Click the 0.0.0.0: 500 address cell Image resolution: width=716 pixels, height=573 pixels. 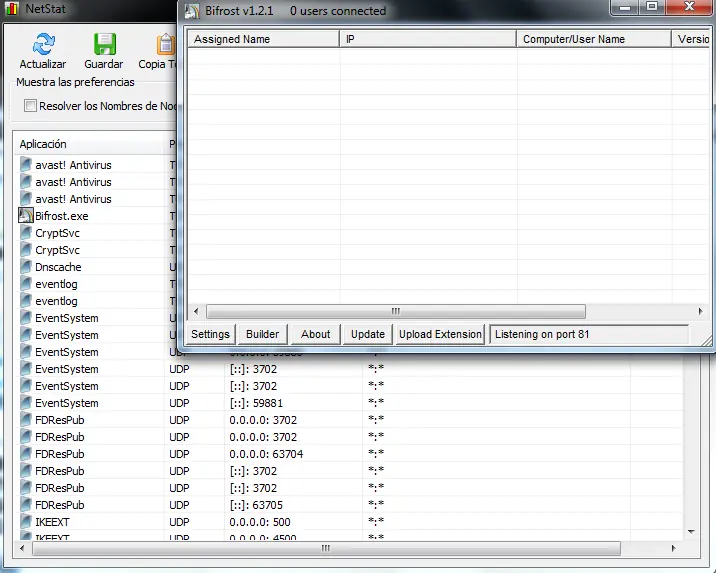[x=260, y=522]
